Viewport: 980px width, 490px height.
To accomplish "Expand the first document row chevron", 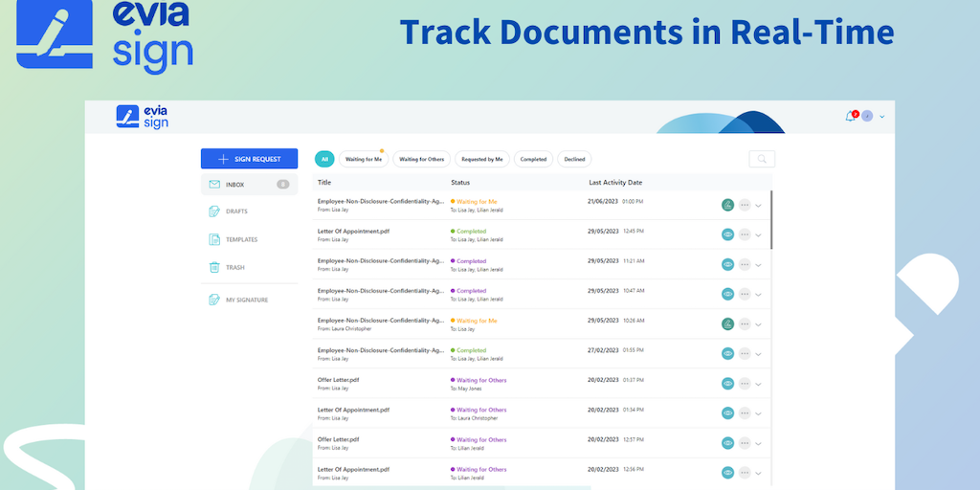I will click(x=759, y=206).
